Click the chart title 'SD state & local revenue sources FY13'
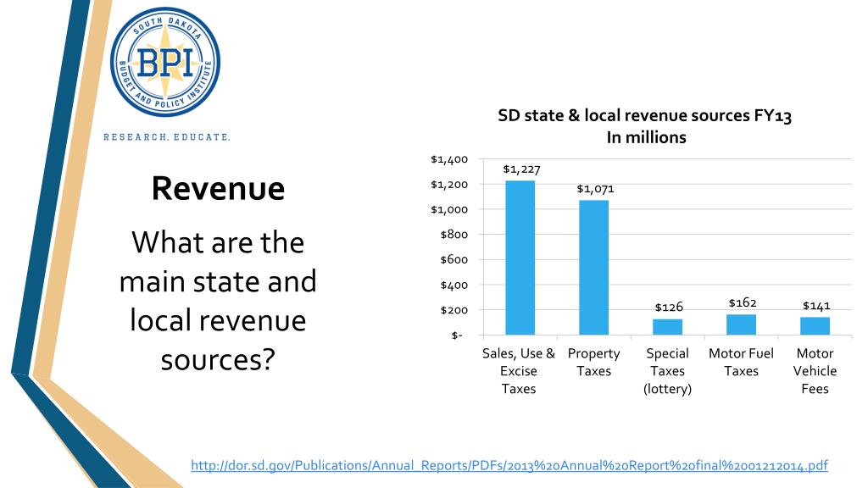The height and width of the screenshot is (488, 868). [645, 115]
